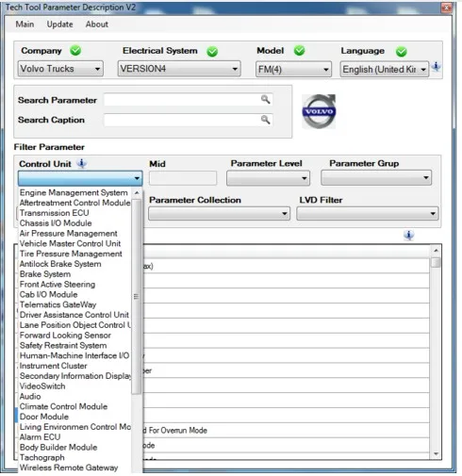
Task: Select Air Pressure Management option
Action: tap(74, 234)
